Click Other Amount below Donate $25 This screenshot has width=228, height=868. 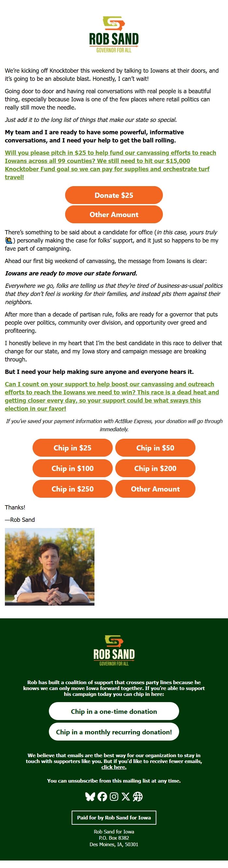tap(114, 215)
